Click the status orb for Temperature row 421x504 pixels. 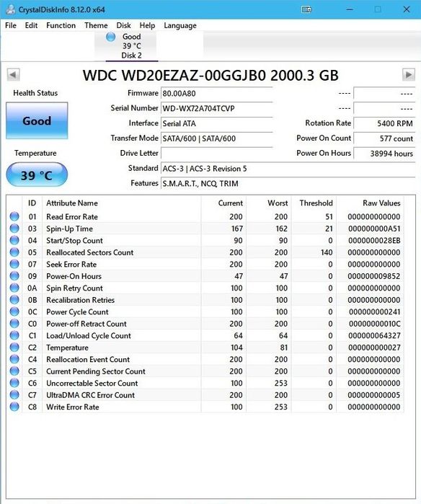pos(14,347)
